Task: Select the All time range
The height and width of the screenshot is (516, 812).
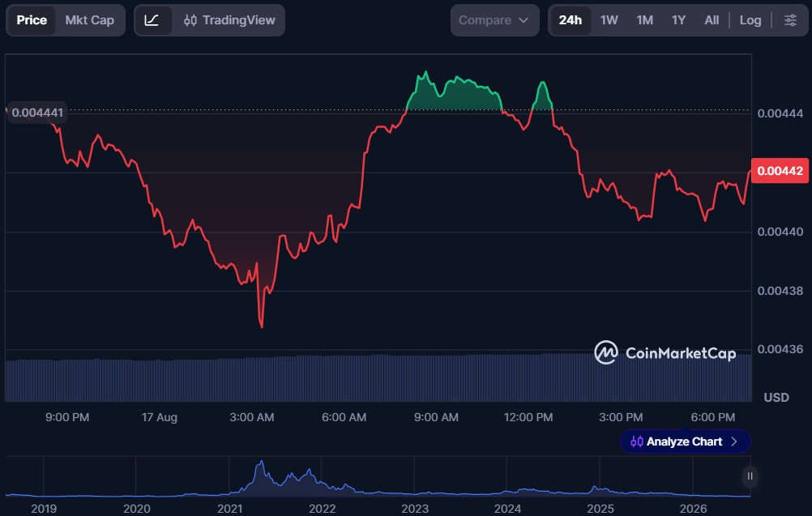Action: pyautogui.click(x=712, y=20)
